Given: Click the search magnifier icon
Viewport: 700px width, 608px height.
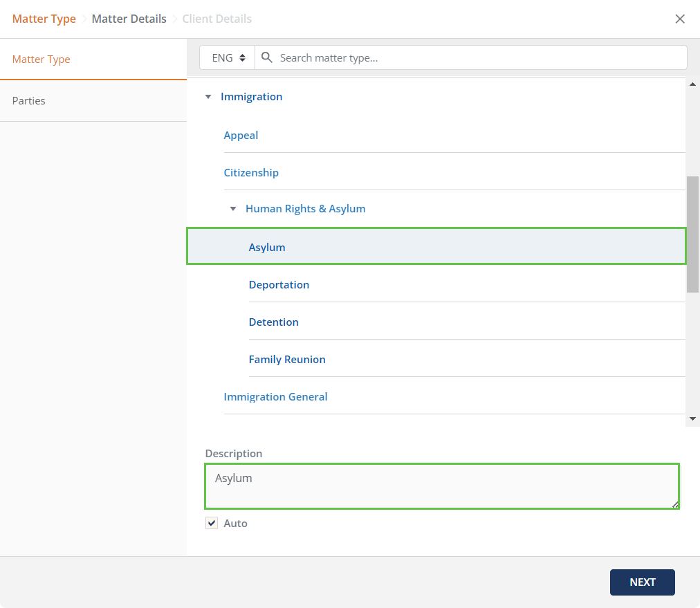Looking at the screenshot, I should click(x=266, y=58).
